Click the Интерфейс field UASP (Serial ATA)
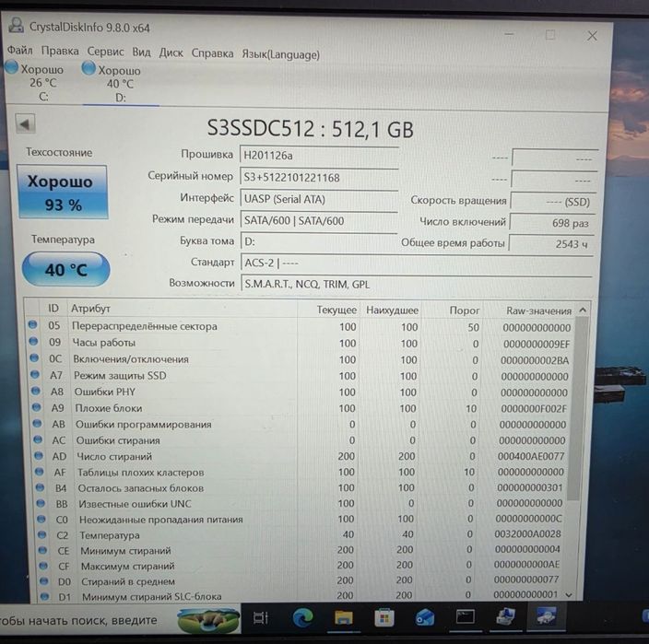 point(319,199)
